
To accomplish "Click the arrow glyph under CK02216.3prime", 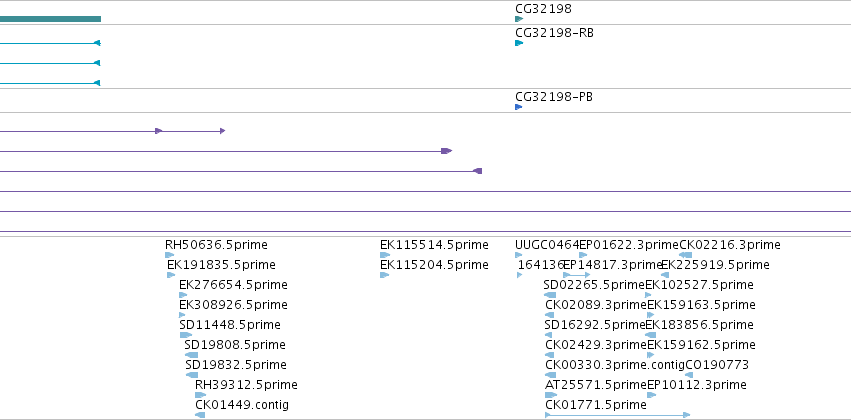I will (x=685, y=255).
